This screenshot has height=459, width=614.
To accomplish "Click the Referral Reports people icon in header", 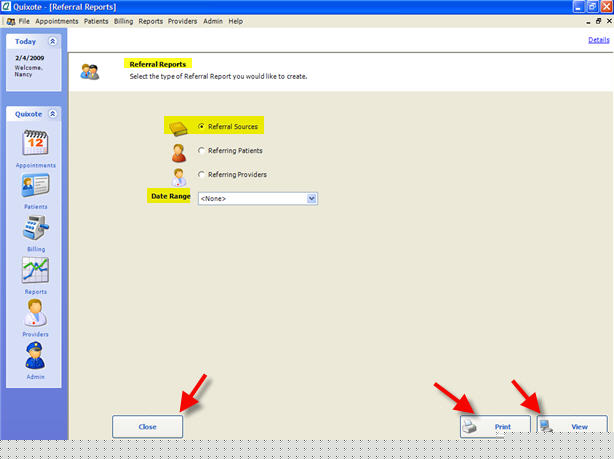I will click(90, 72).
